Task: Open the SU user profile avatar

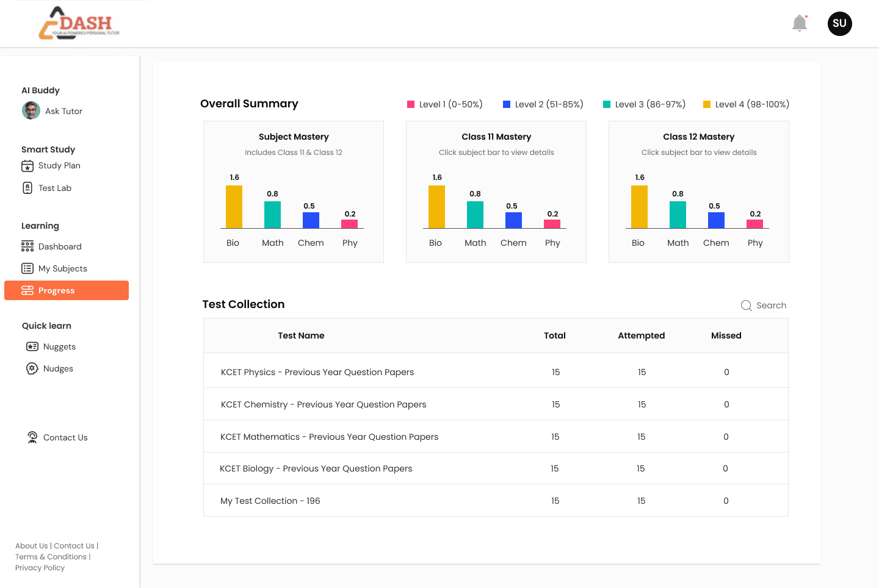Action: (x=840, y=24)
